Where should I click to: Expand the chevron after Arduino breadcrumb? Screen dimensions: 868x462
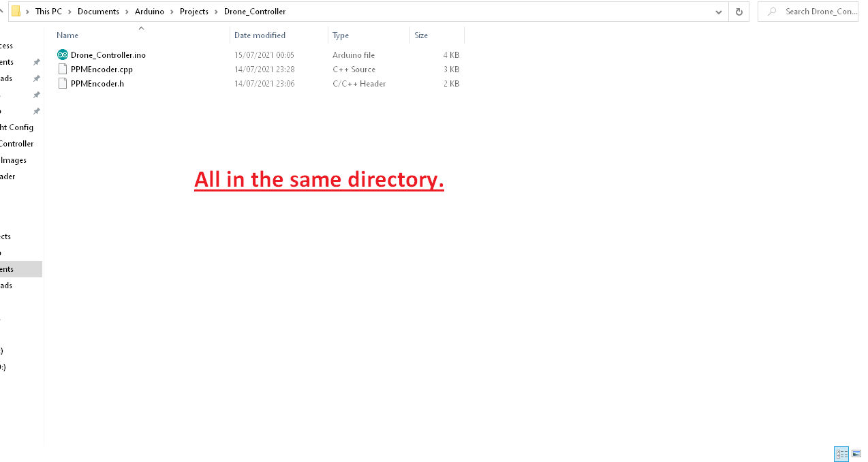pos(170,12)
